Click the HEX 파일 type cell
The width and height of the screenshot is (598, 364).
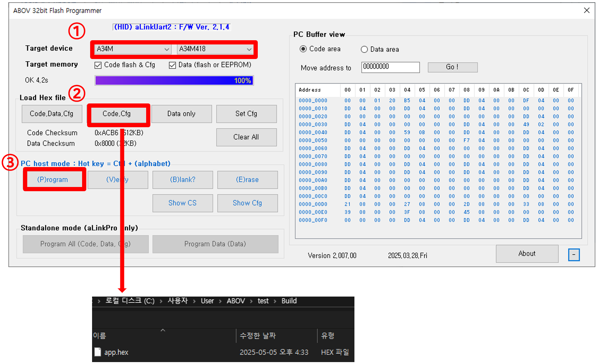point(335,352)
